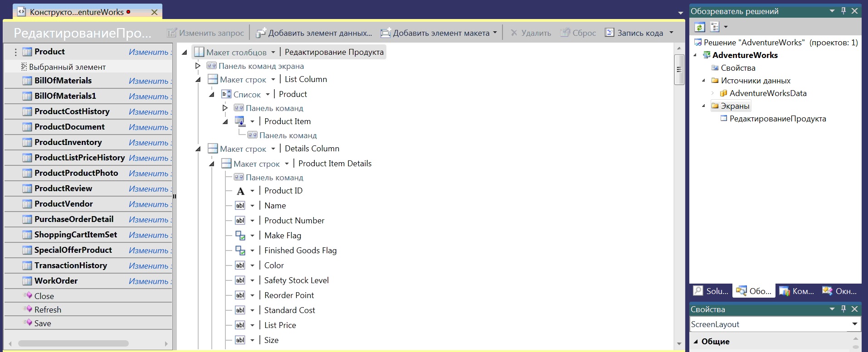This screenshot has width=868, height=352.
Task: Click the Save method icon in the left pane
Action: click(28, 323)
